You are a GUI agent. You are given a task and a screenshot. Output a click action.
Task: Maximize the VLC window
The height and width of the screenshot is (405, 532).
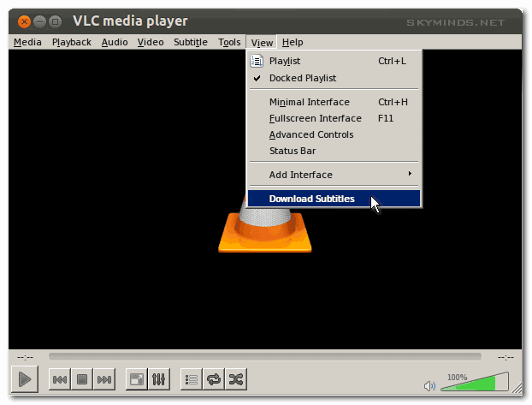[x=56, y=22]
